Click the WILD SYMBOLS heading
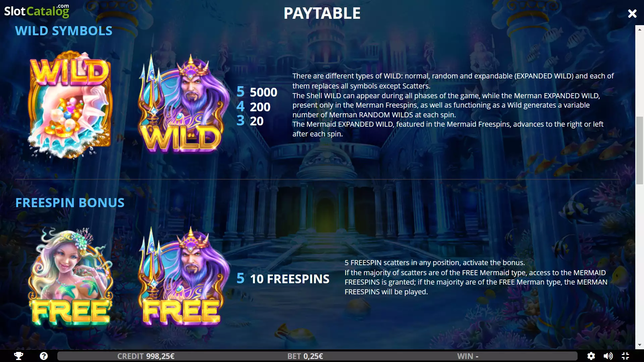 pyautogui.click(x=64, y=31)
